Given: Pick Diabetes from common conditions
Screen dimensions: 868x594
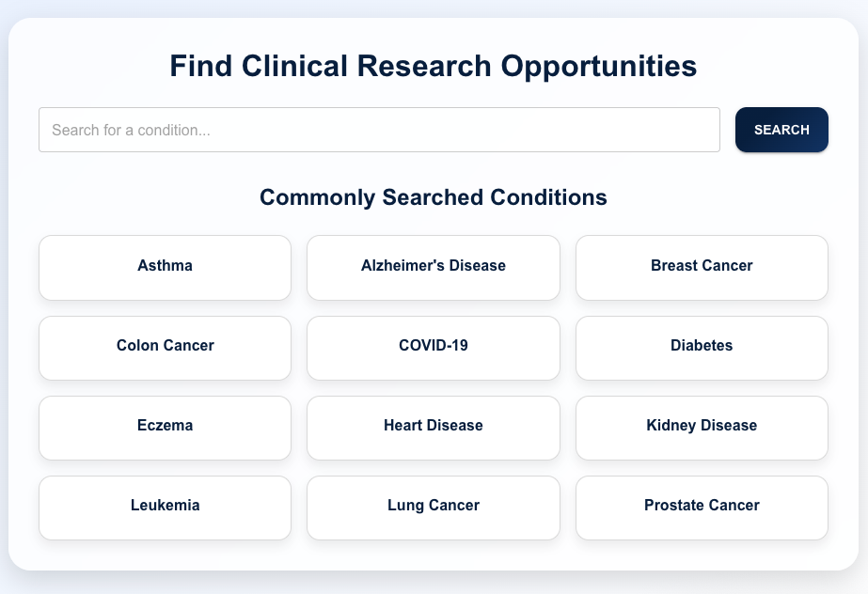Looking at the screenshot, I should [702, 347].
